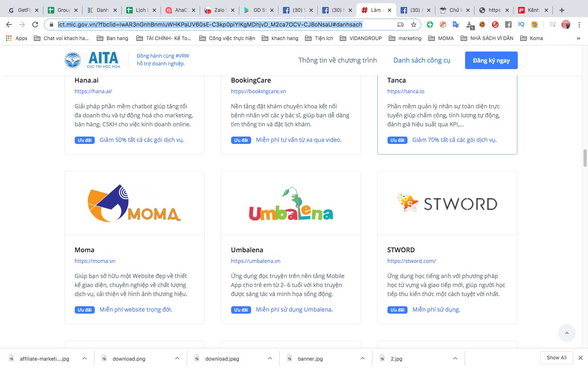The image size is (588, 368).
Task: Expand options for download.png in downloads bar
Action: [x=177, y=358]
